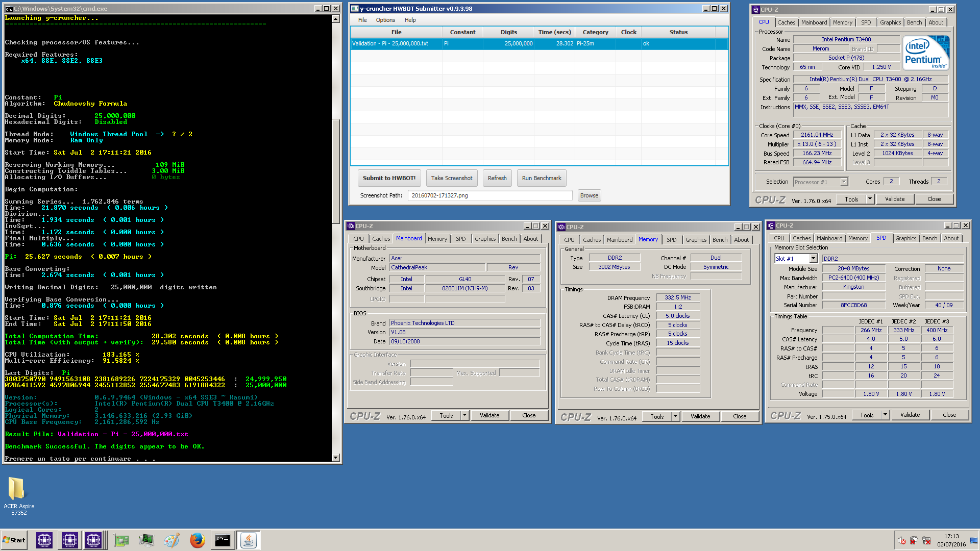Click cmd window scrollbar down arrow
This screenshot has height=551, width=980.
pyautogui.click(x=335, y=458)
